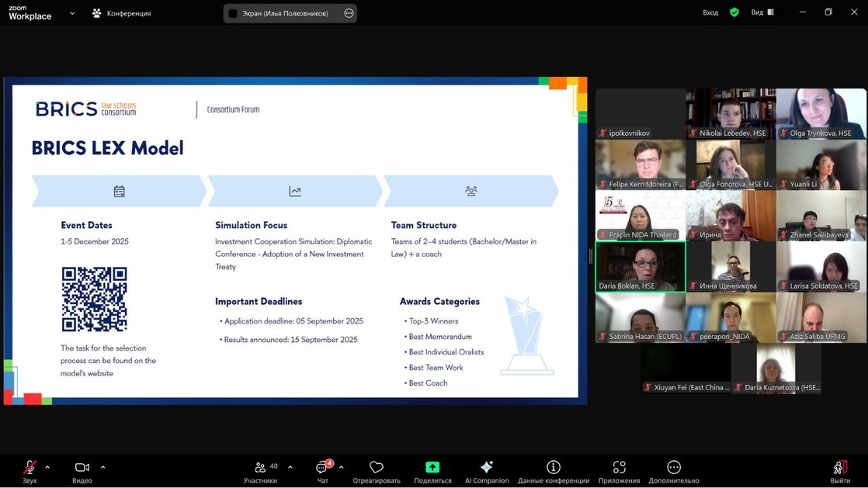The image size is (868, 488).
Task: Leave the meeting with Выйти
Action: (x=840, y=472)
